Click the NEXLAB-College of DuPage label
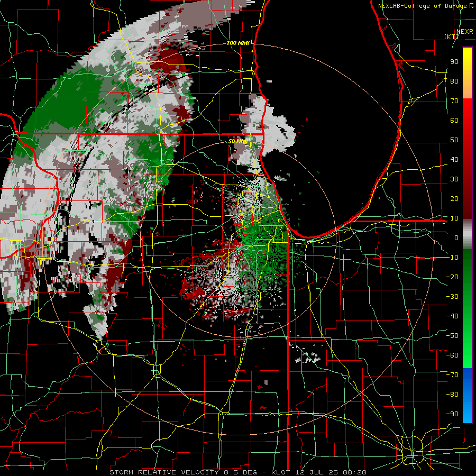 423,6
